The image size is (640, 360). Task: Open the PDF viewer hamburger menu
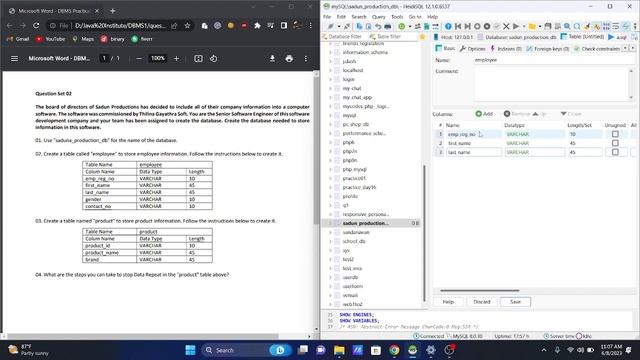(x=14, y=58)
